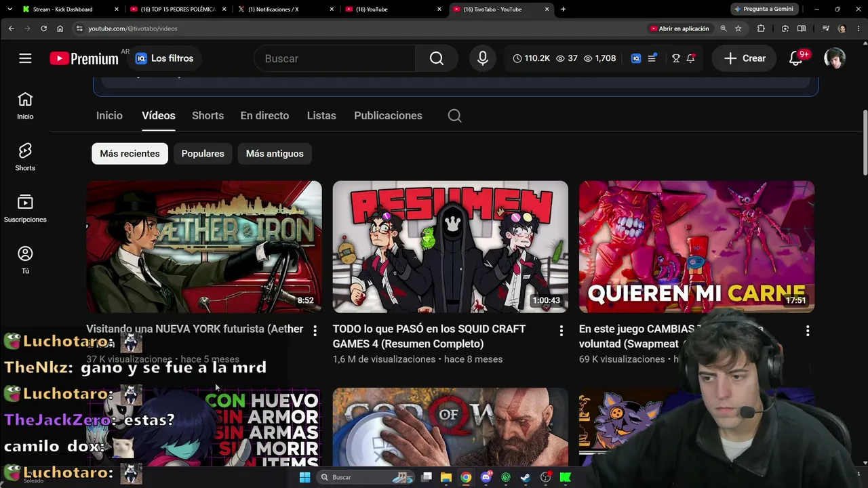This screenshot has width=868, height=488.
Task: Select the channel Shorts tab
Action: (208, 116)
